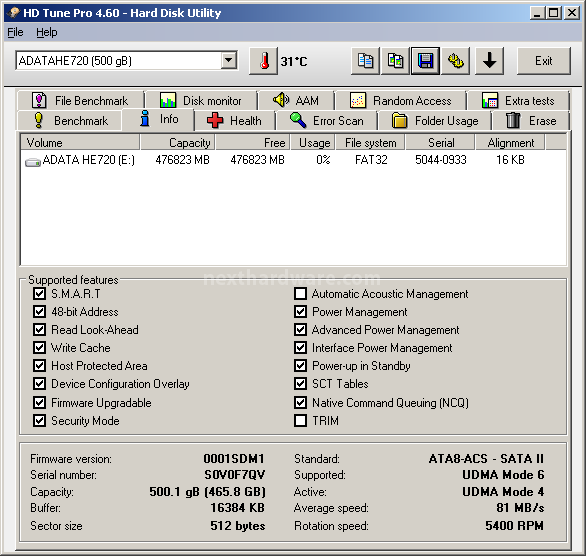Maximize the HD Tune Pro window
The height and width of the screenshot is (556, 586).
click(554, 13)
